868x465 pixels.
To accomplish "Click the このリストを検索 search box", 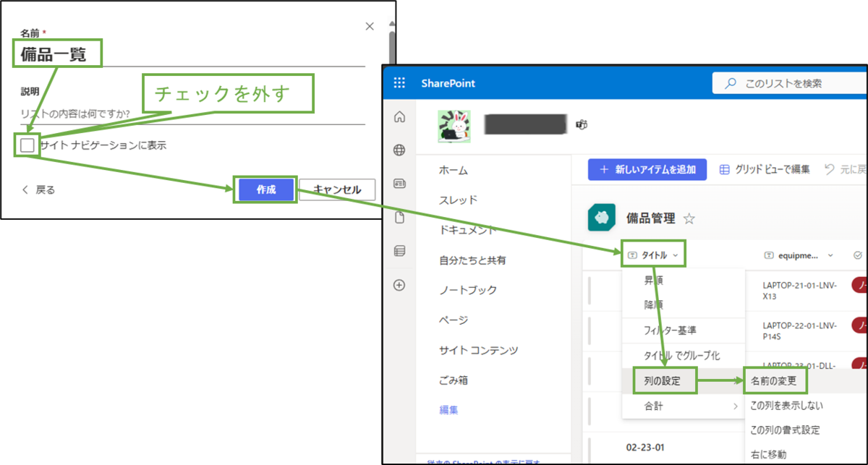I will [x=790, y=83].
